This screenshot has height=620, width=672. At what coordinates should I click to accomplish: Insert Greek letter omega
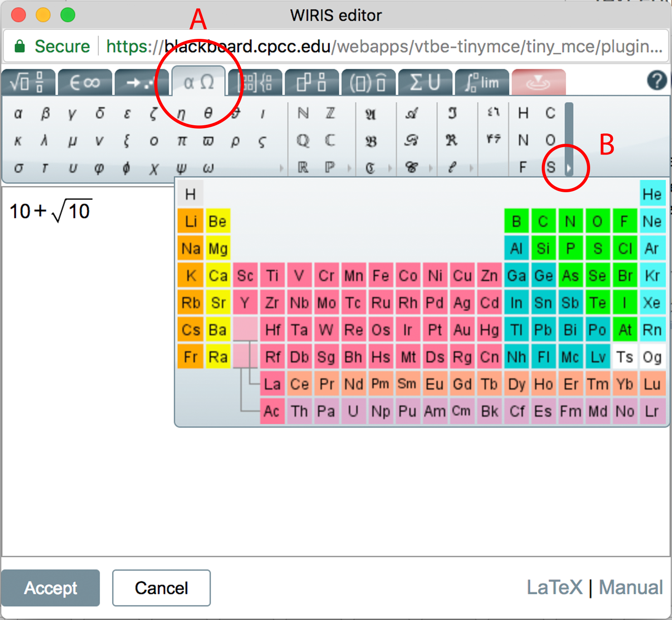208,168
